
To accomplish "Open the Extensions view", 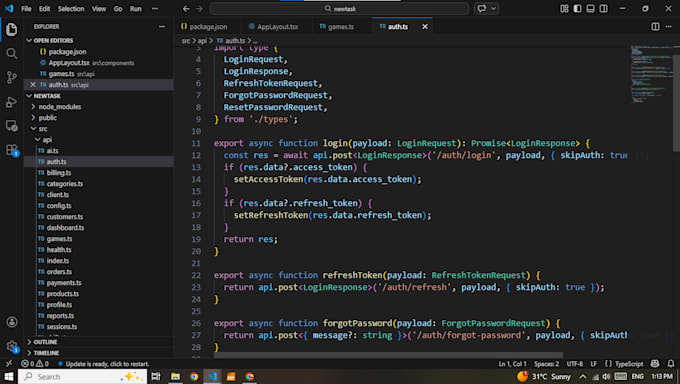I will tap(12, 150).
